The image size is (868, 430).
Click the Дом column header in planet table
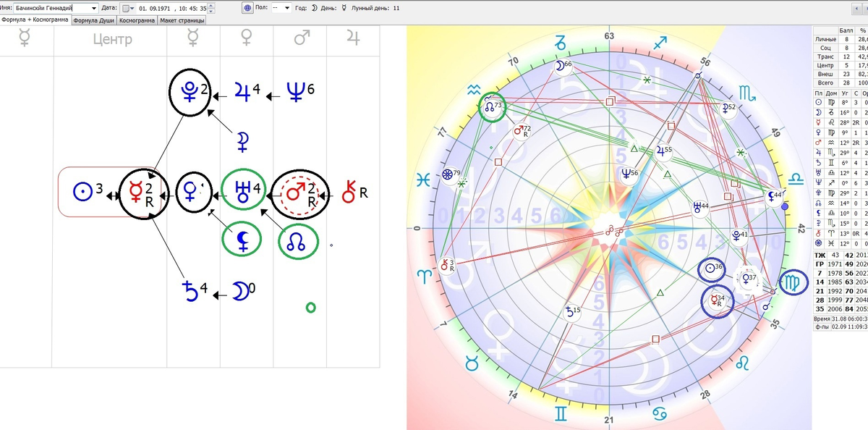[830, 93]
